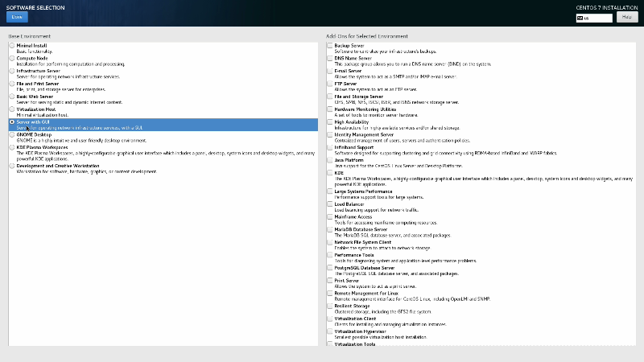Image resolution: width=644 pixels, height=362 pixels.
Task: Click 'Load balancing support for network traffic' text
Action: click(376, 210)
